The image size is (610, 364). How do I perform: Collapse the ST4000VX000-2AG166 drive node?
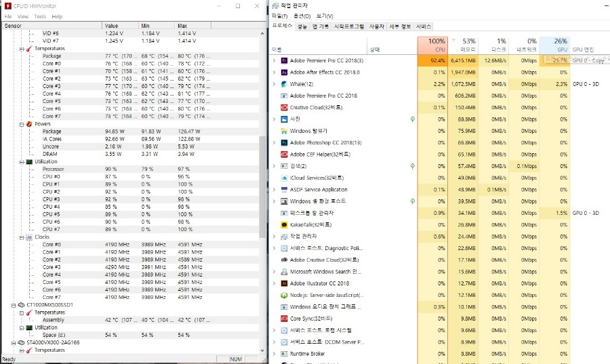pyautogui.click(x=14, y=343)
